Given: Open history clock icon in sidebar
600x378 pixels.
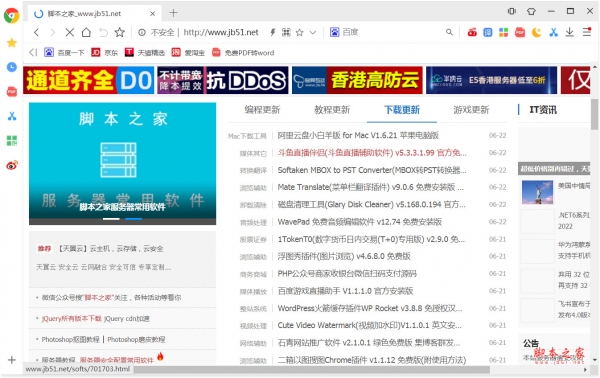Looking at the screenshot, I should tap(12, 67).
